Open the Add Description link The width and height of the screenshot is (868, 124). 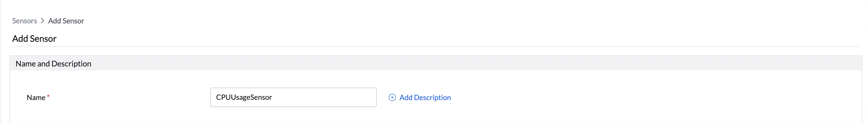point(425,97)
